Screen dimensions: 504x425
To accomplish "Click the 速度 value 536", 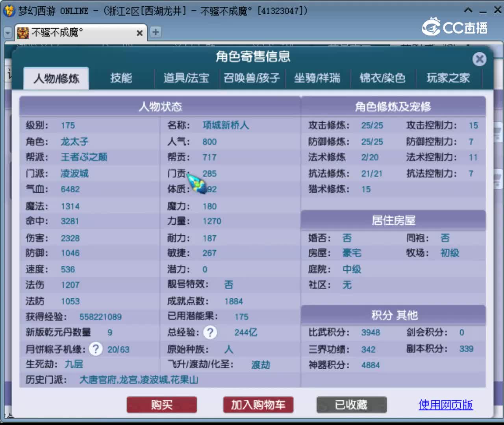I will (68, 270).
